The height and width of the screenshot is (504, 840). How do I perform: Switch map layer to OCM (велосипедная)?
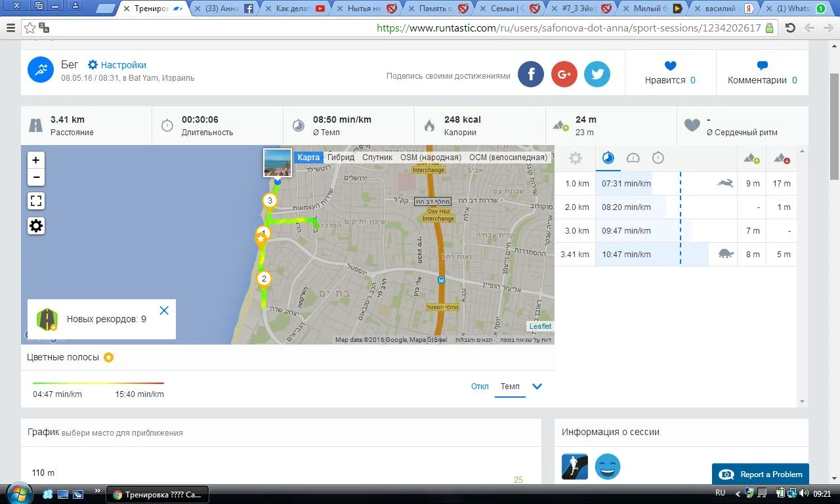(508, 157)
